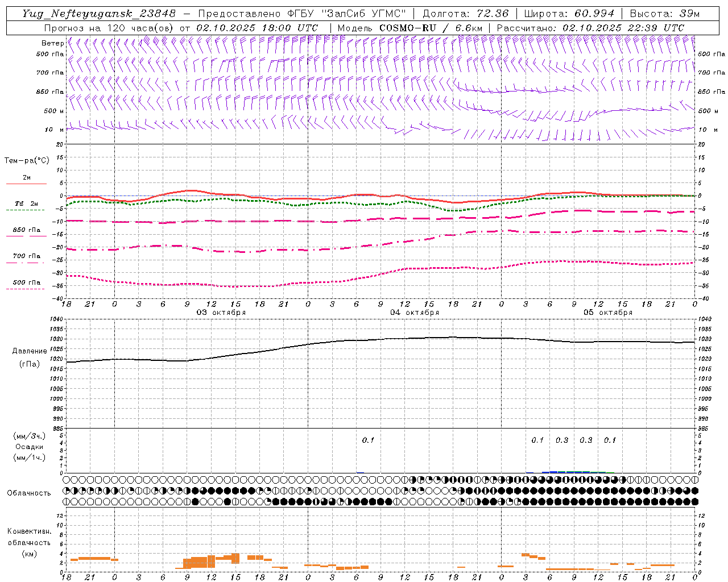Screen dimensions: 728x582
Task: Click the 03 октября date label
Action: 221,313
